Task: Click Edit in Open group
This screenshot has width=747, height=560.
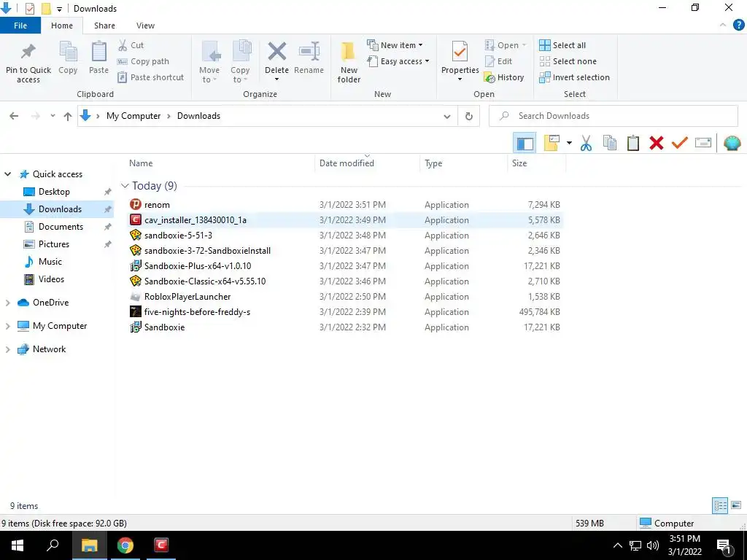Action: [x=498, y=61]
